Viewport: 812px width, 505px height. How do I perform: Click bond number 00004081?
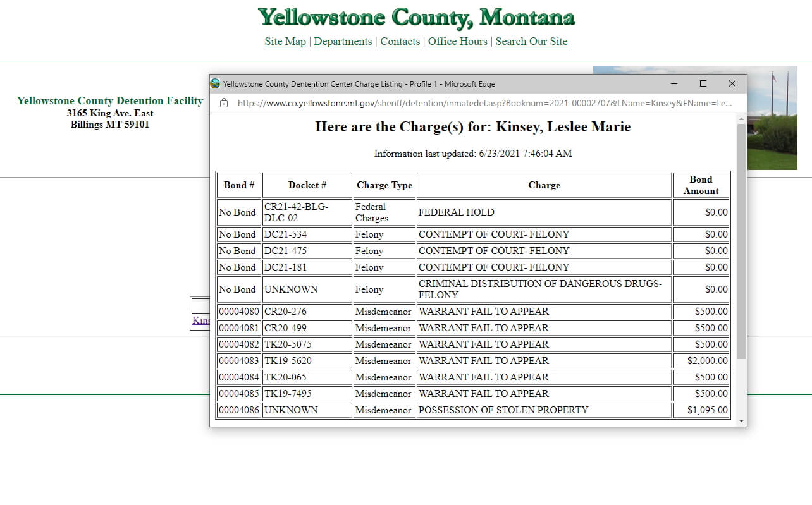239,328
